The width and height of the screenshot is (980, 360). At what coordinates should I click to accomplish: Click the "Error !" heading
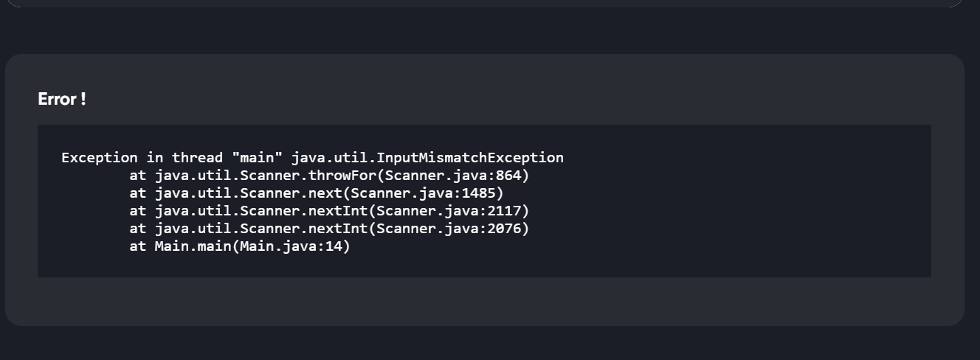[62, 99]
